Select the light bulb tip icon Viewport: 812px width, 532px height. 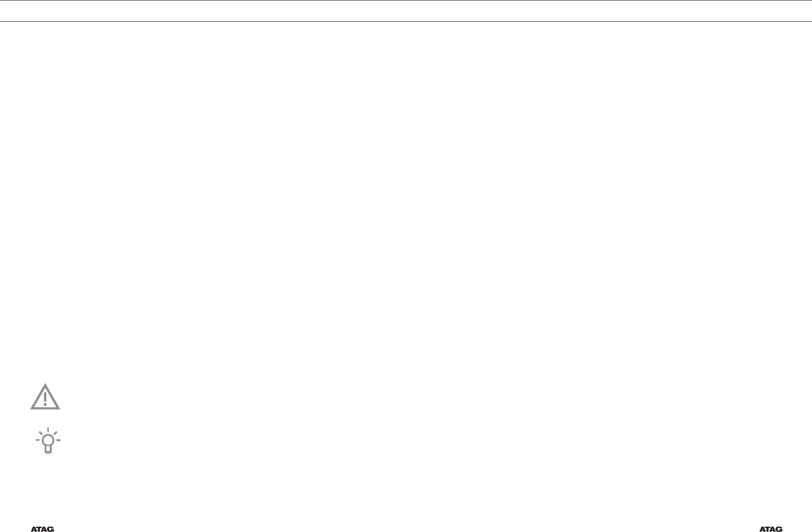pyautogui.click(x=48, y=441)
